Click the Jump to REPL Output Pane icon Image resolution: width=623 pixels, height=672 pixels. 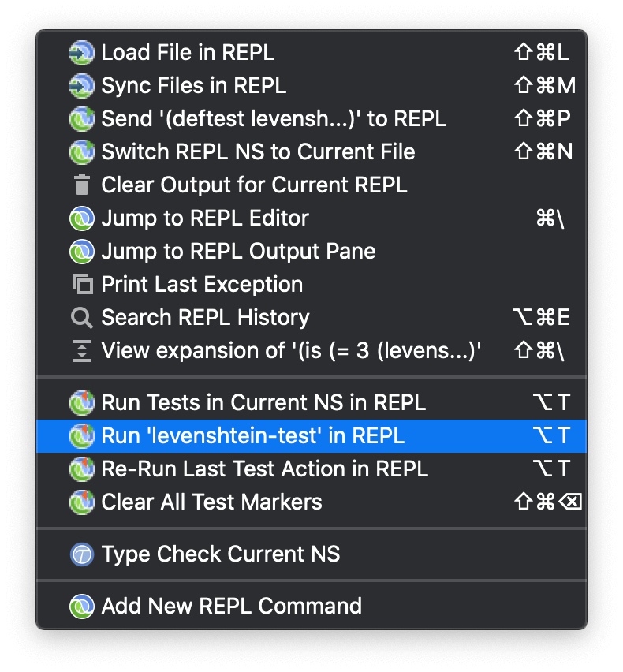coord(81,251)
